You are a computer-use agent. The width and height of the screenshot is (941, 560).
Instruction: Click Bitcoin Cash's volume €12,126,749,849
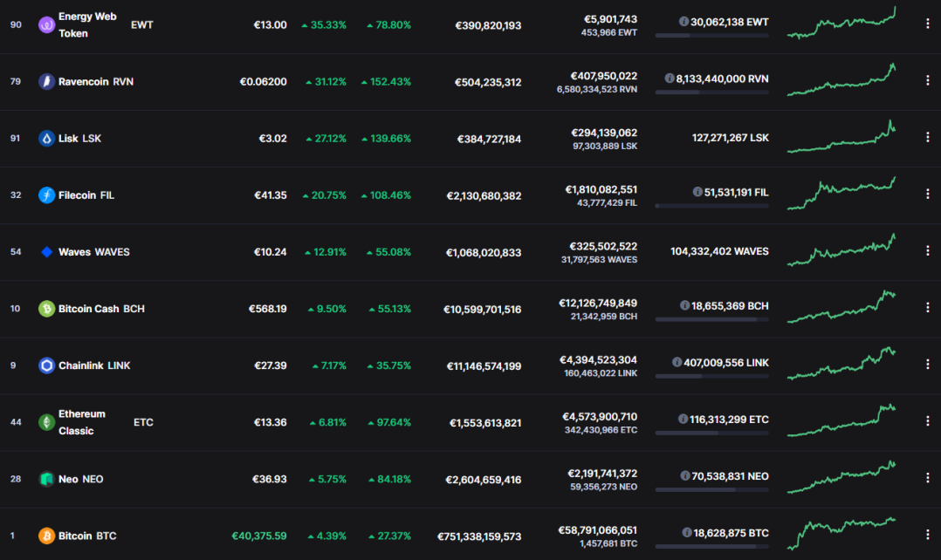coord(598,304)
